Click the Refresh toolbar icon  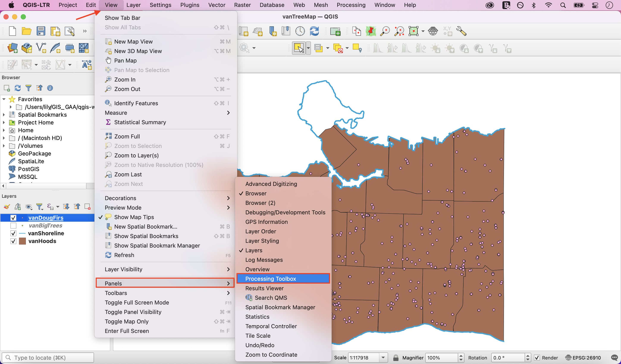point(314,31)
